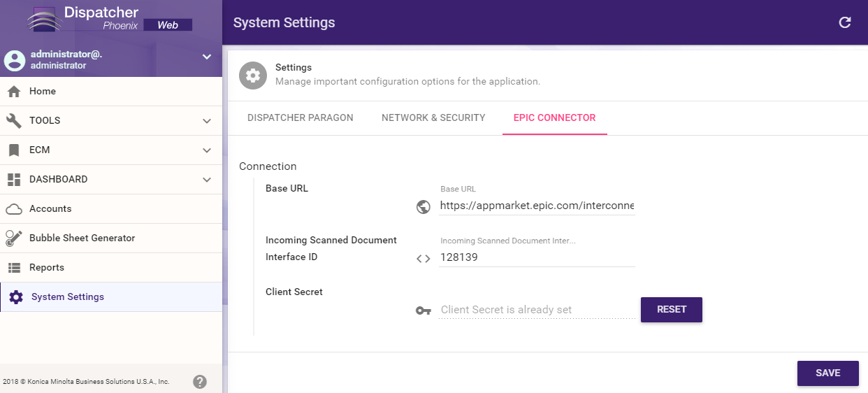Click the refresh icon in the header

click(845, 22)
